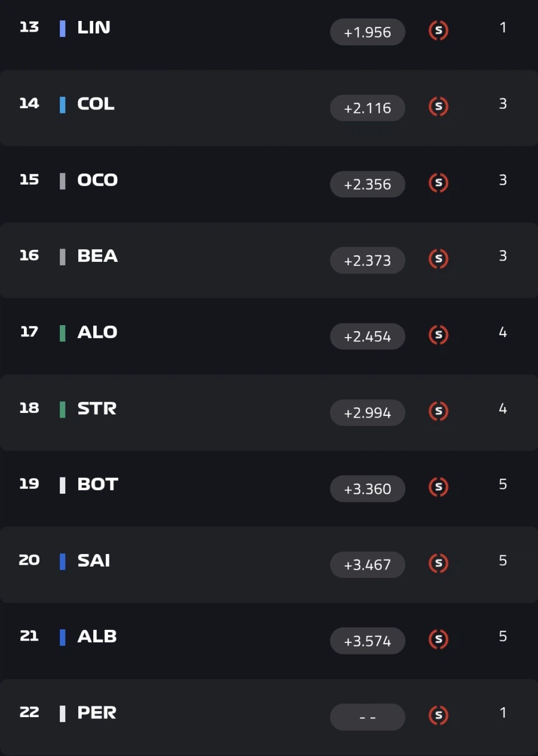This screenshot has height=756, width=538.
Task: Click the soft tyre icon for PER
Action: click(439, 715)
